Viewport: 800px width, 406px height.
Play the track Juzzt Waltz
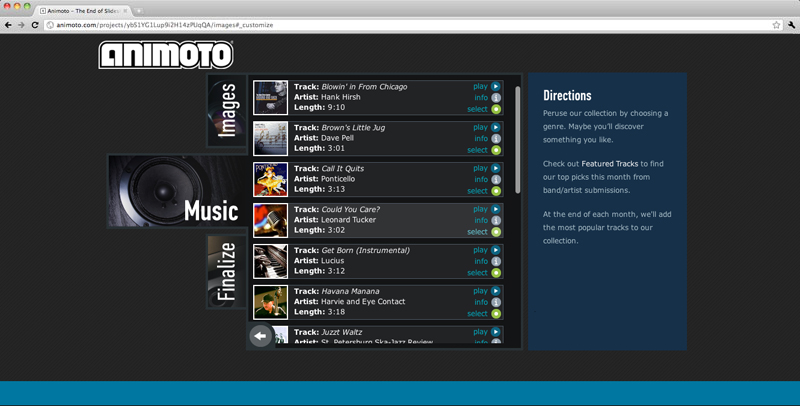(487, 332)
